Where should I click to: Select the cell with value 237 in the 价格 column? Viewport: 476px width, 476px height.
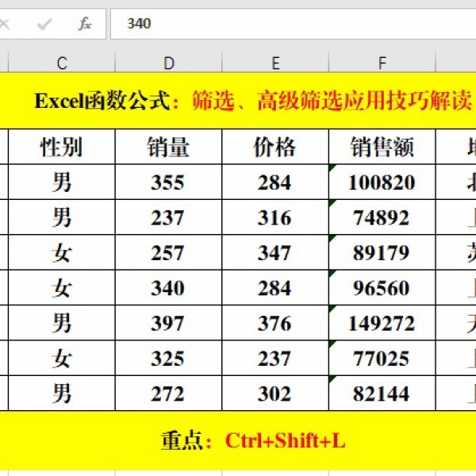pyautogui.click(x=275, y=359)
